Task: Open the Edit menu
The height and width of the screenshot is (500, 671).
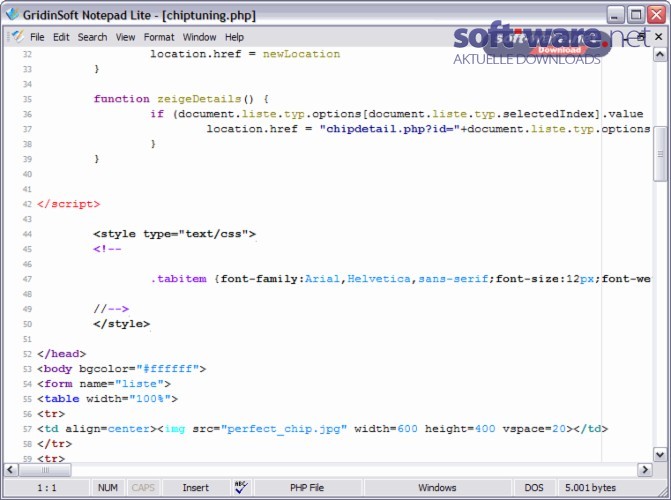Action: pos(61,37)
